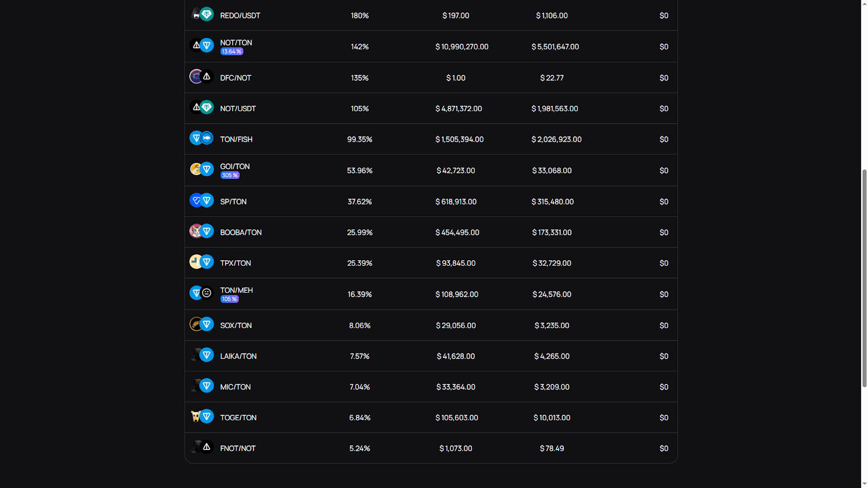Viewport: 868px width, 488px height.
Task: Click the 105% badge under TON/MEH
Action: (229, 299)
